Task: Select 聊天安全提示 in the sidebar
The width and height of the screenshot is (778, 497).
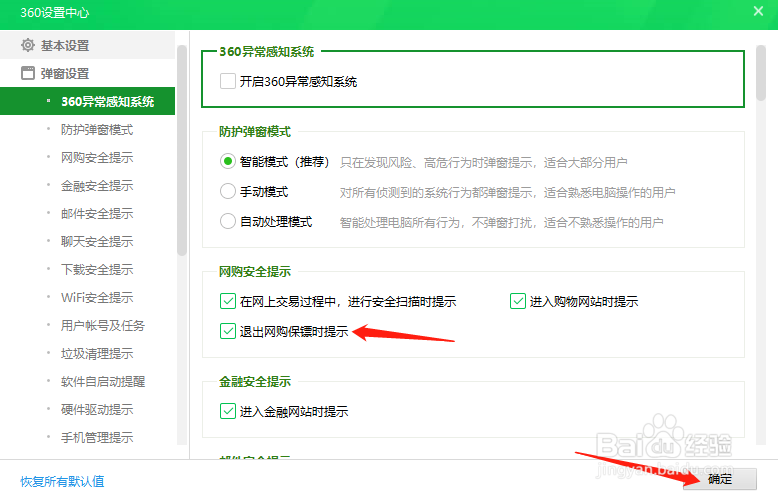Action: [97, 242]
